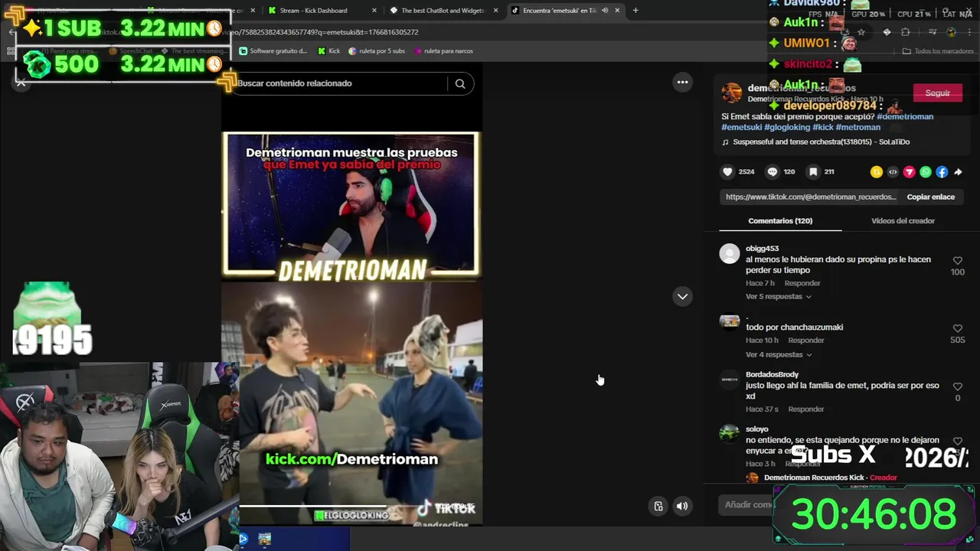Share the video on Facebook

point(942,172)
